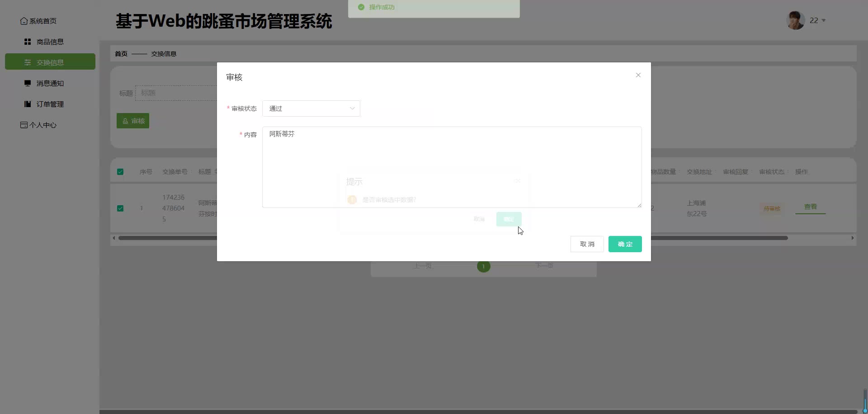Toggle the checkbox for row 1
The image size is (868, 414).
coord(120,208)
